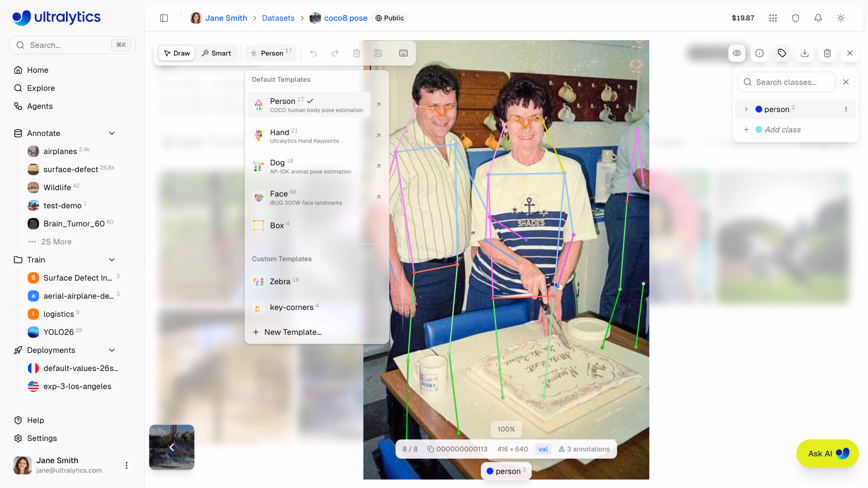Open previous image thumbnail

tap(172, 447)
